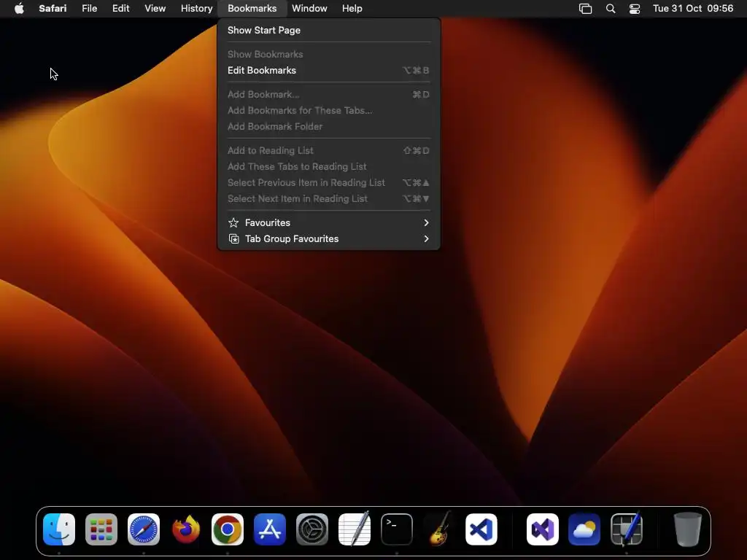Click the Favourites star icon in menu
Viewport: 747px width, 560px height.
(x=233, y=223)
